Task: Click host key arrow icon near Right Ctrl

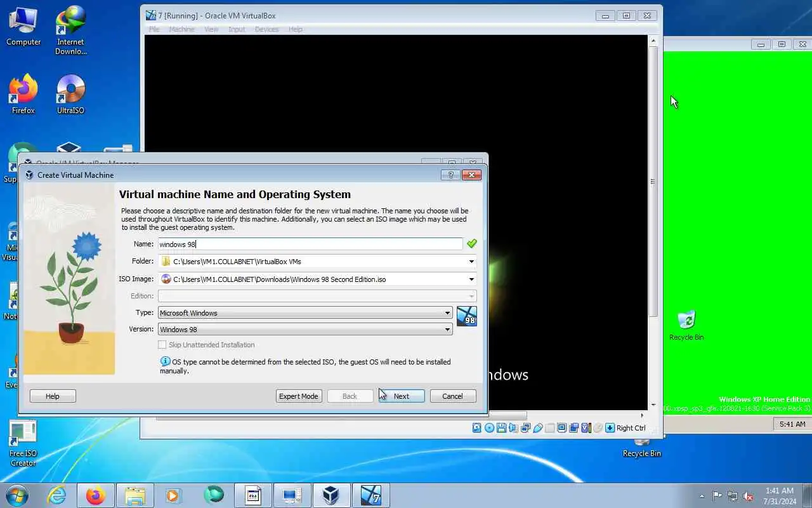Action: [610, 428]
